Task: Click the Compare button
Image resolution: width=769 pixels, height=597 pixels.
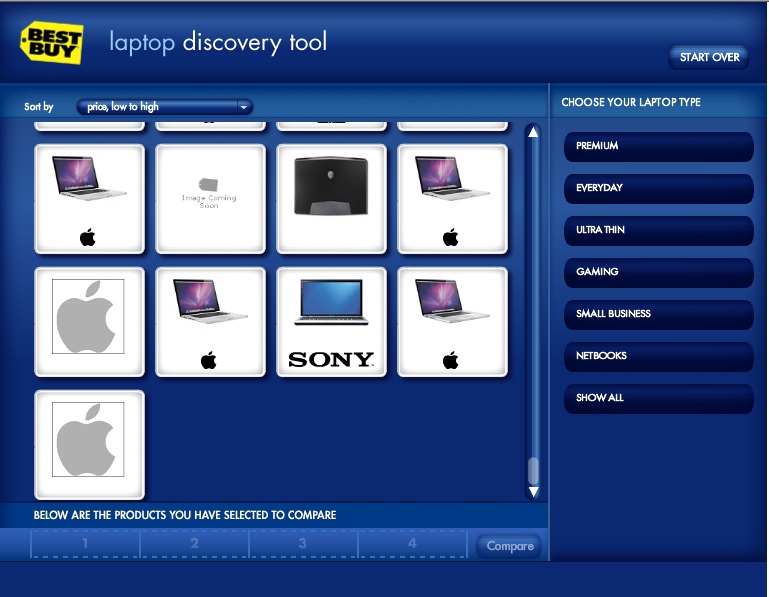Action: point(509,546)
